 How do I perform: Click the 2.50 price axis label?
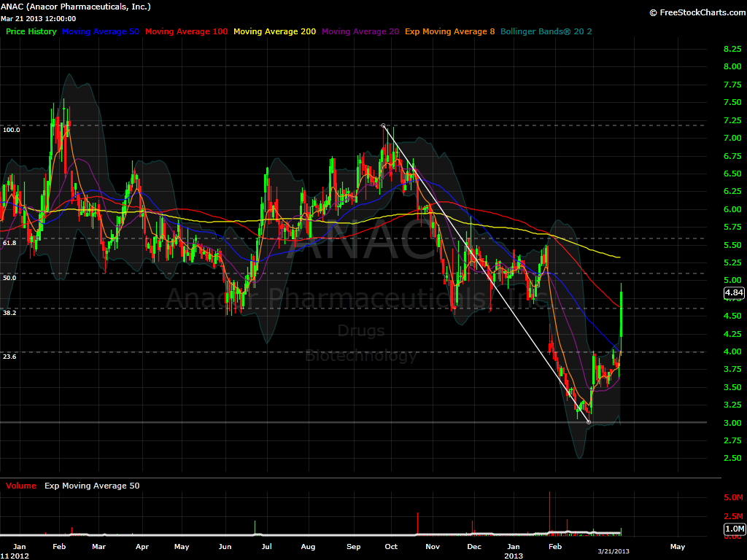(x=732, y=458)
